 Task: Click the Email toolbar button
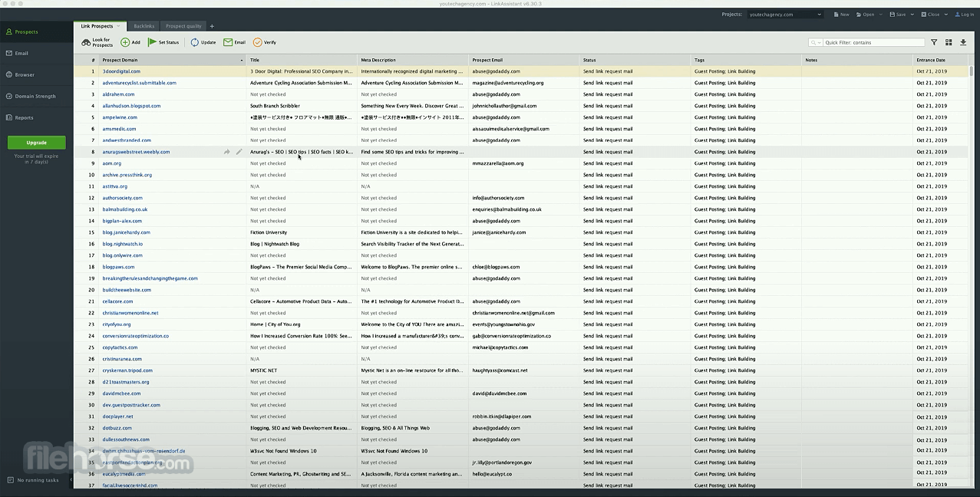235,42
